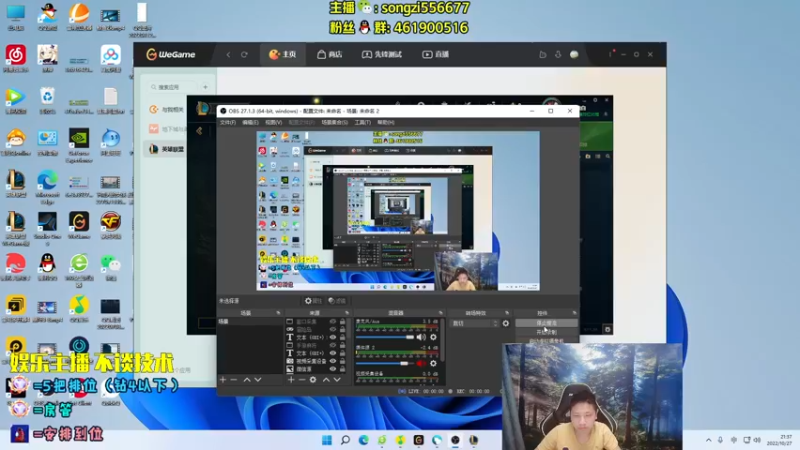Toggle visibility of video capture device source
The height and width of the screenshot is (450, 800).
click(x=333, y=361)
